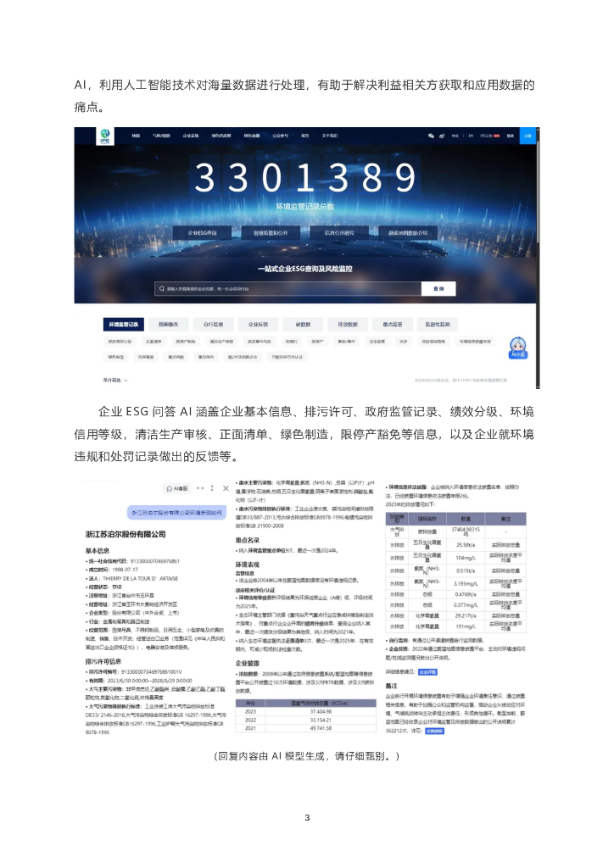This screenshot has width=614, height=868.
Task: Switch the language to EN
Action: (472, 136)
